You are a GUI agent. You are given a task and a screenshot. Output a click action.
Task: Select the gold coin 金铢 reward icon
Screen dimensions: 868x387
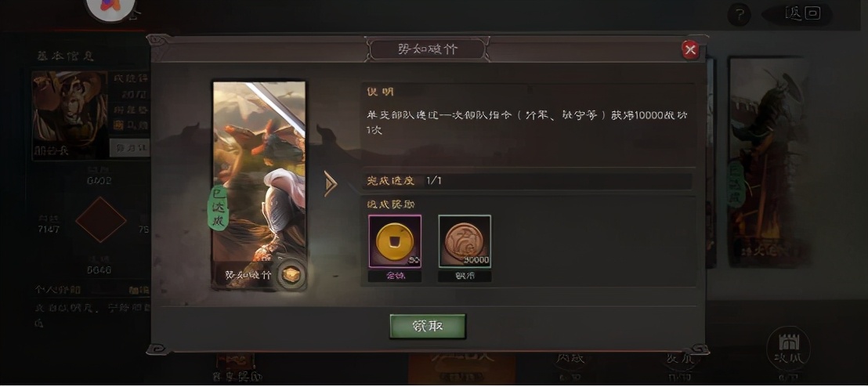[395, 242]
